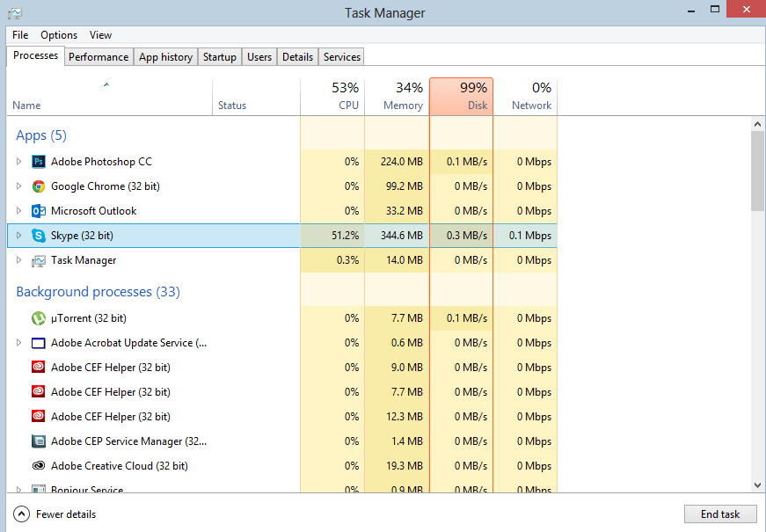Viewport: 766px width, 532px height.
Task: Expand the Skype (32 bit) process
Action: pyautogui.click(x=18, y=235)
